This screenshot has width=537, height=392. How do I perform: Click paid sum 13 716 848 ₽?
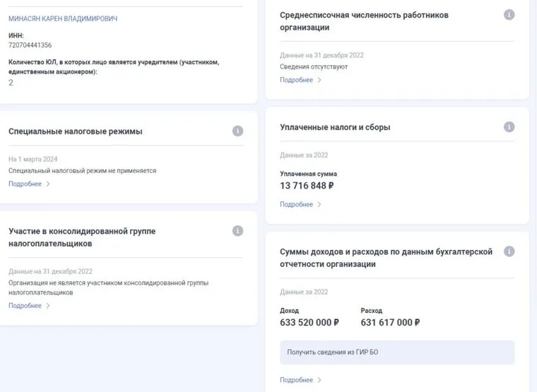point(307,186)
